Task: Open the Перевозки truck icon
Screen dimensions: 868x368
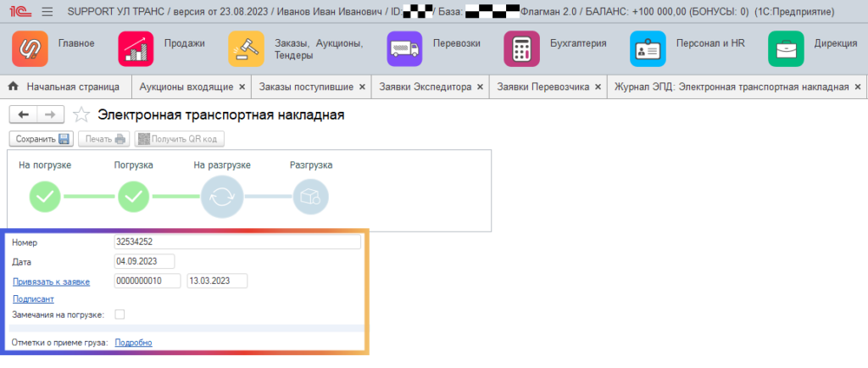Action: [404, 48]
